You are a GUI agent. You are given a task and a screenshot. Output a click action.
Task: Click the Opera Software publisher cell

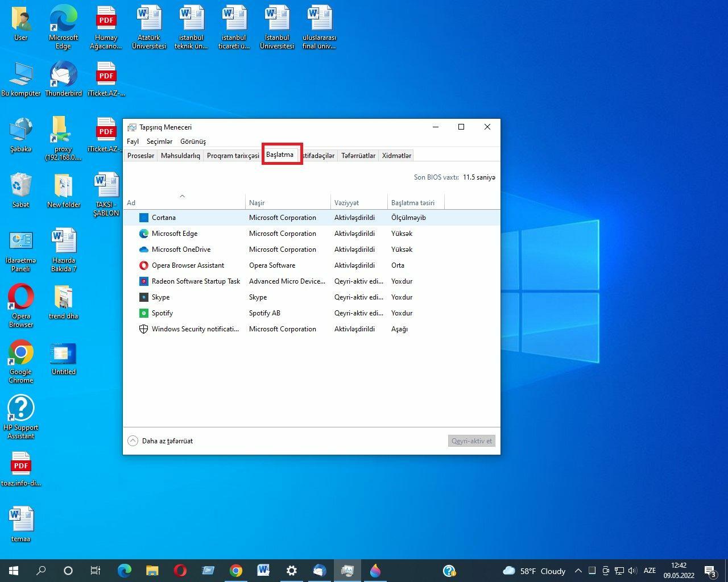tap(272, 265)
